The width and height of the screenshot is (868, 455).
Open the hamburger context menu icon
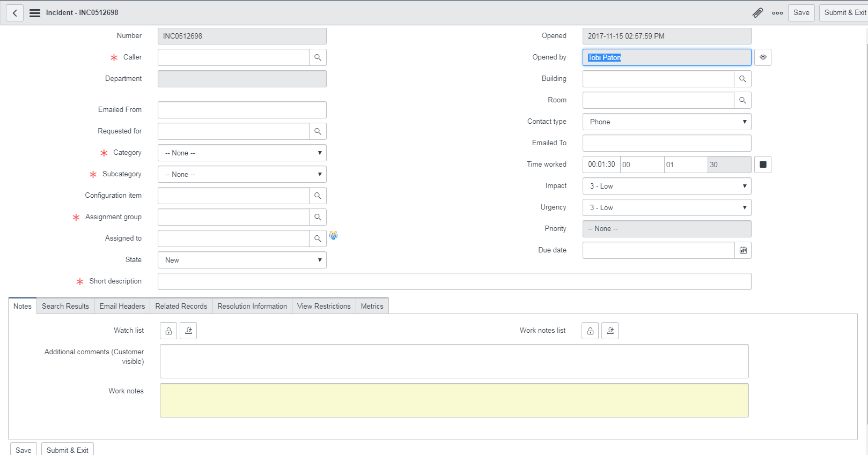point(35,13)
